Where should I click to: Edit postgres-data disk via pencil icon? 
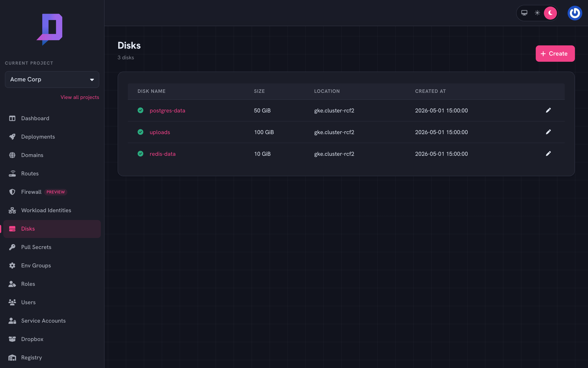click(x=548, y=110)
